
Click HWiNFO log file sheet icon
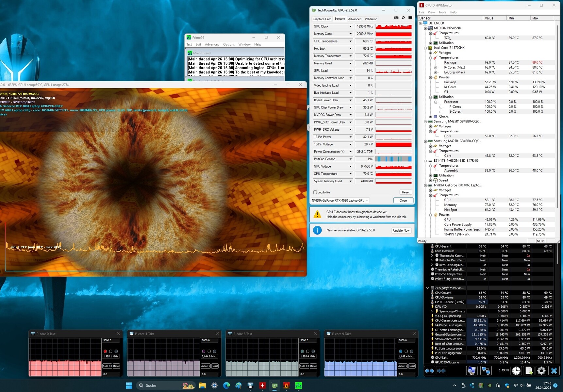(529, 370)
